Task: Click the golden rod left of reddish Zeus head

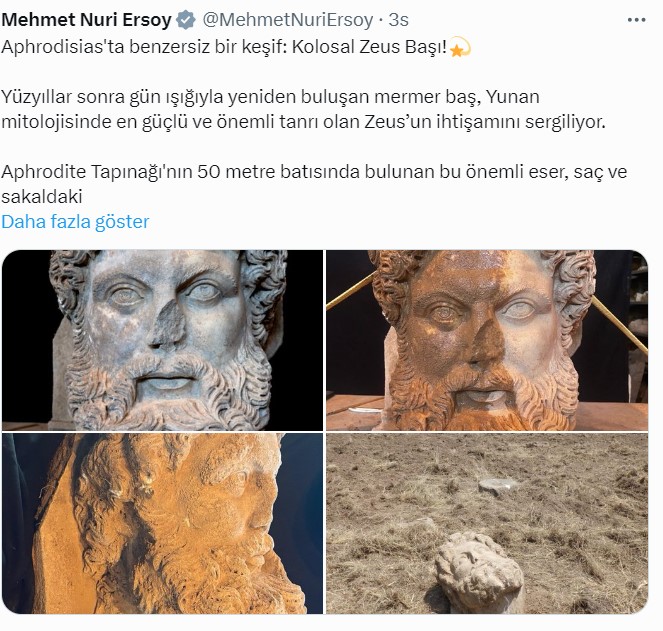Action: pos(351,291)
